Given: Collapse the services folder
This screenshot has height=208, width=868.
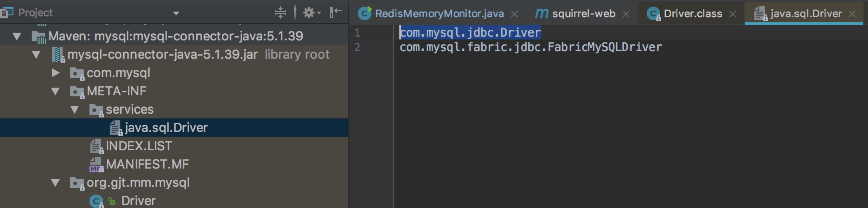Looking at the screenshot, I should pyautogui.click(x=74, y=110).
